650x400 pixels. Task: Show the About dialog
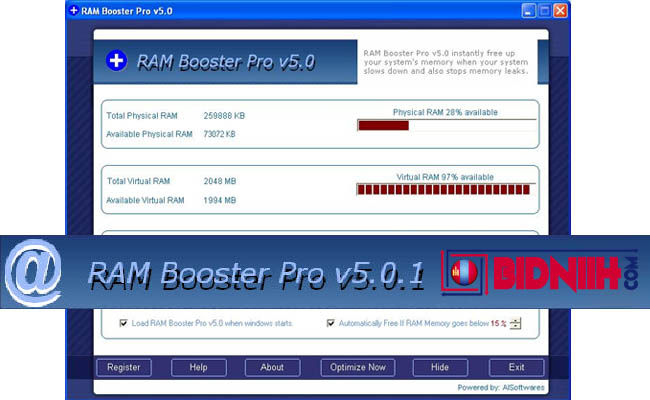coord(272,367)
